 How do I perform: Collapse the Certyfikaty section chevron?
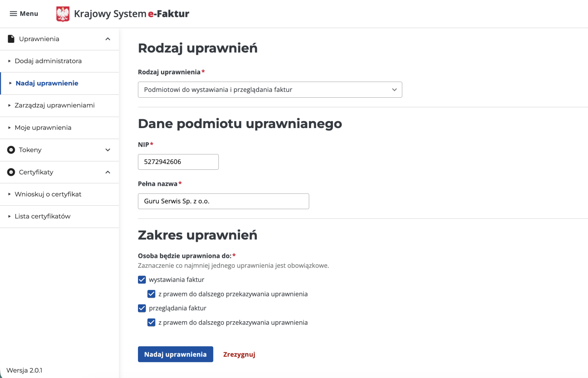point(108,172)
